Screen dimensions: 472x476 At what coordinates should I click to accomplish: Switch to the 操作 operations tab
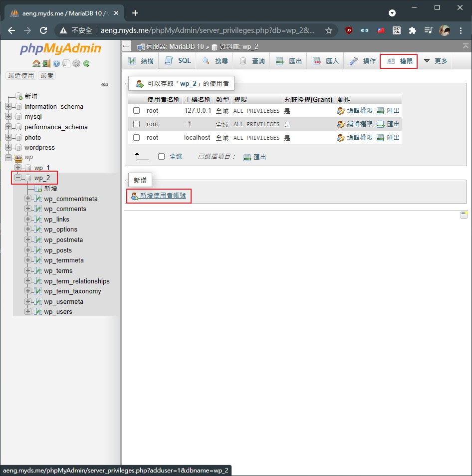[362, 61]
